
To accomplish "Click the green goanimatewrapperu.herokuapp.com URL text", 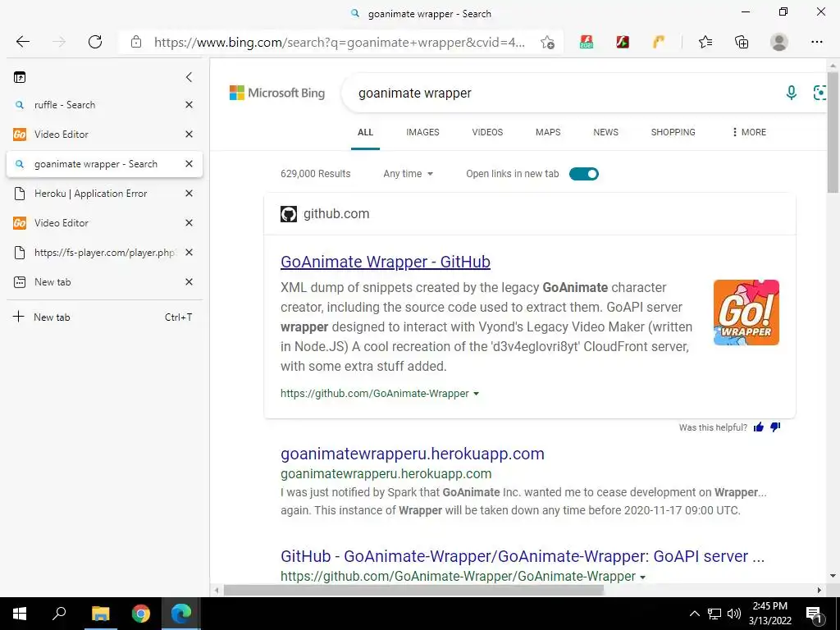I will tap(386, 473).
